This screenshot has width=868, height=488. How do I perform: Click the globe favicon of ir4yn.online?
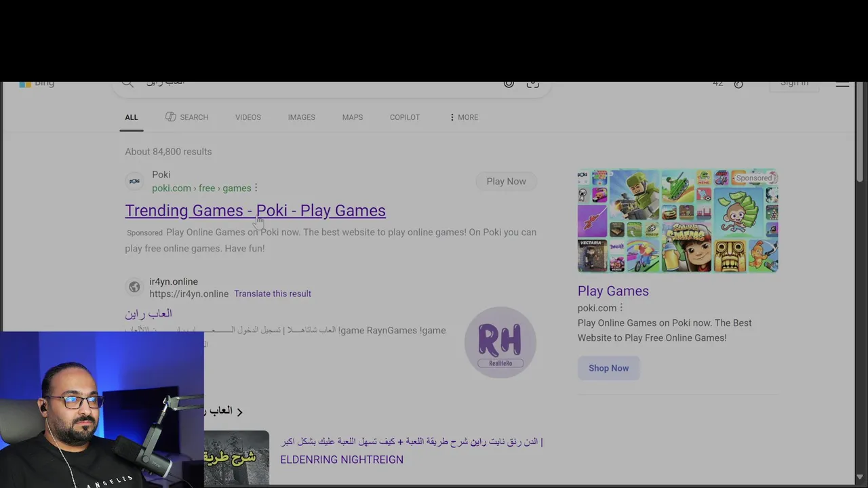tap(134, 287)
